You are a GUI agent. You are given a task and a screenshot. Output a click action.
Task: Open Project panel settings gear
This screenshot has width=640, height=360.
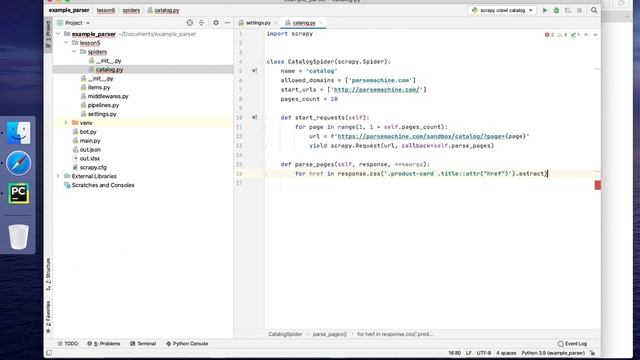(216, 23)
